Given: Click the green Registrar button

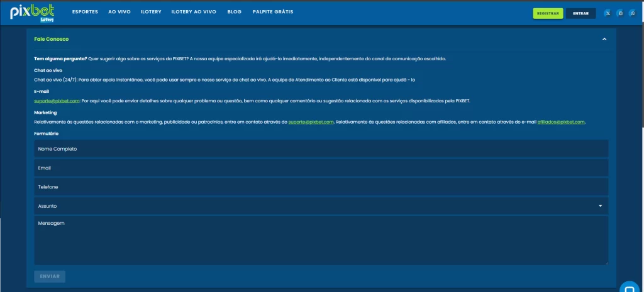Looking at the screenshot, I should point(548,14).
